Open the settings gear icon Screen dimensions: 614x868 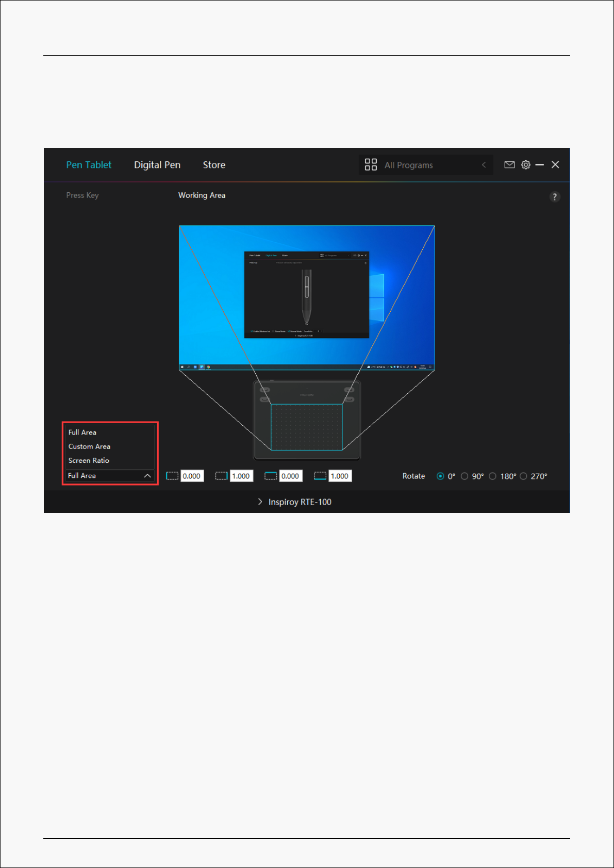pos(525,165)
